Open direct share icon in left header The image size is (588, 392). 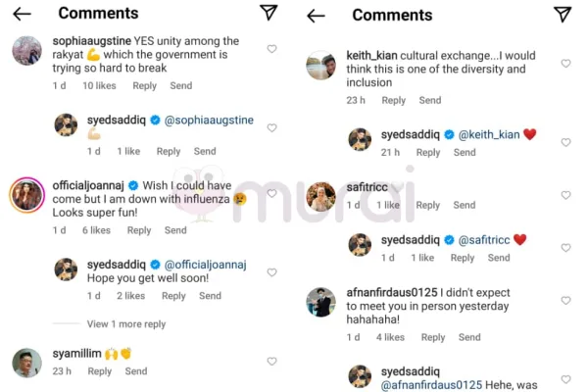point(269,13)
